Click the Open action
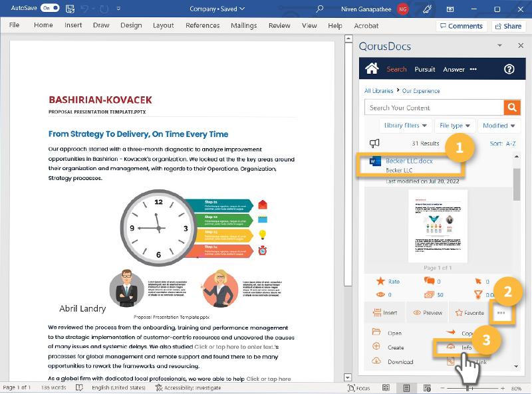This screenshot has width=532, height=394. (387, 333)
